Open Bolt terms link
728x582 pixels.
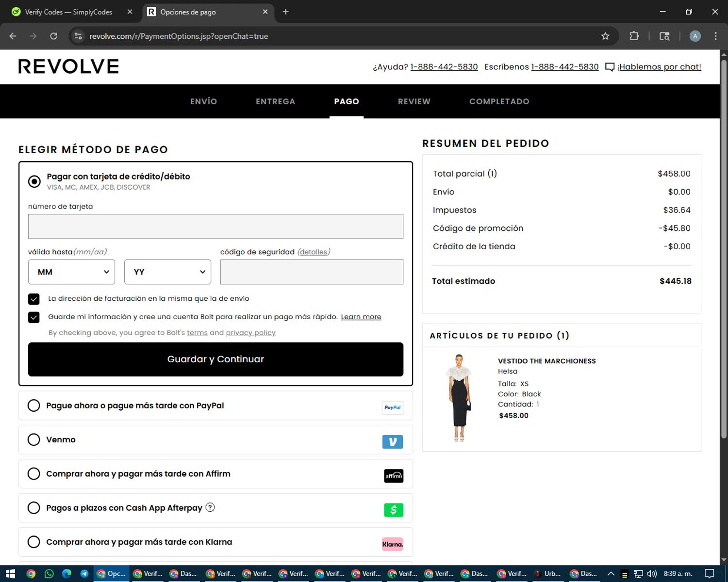tap(197, 333)
